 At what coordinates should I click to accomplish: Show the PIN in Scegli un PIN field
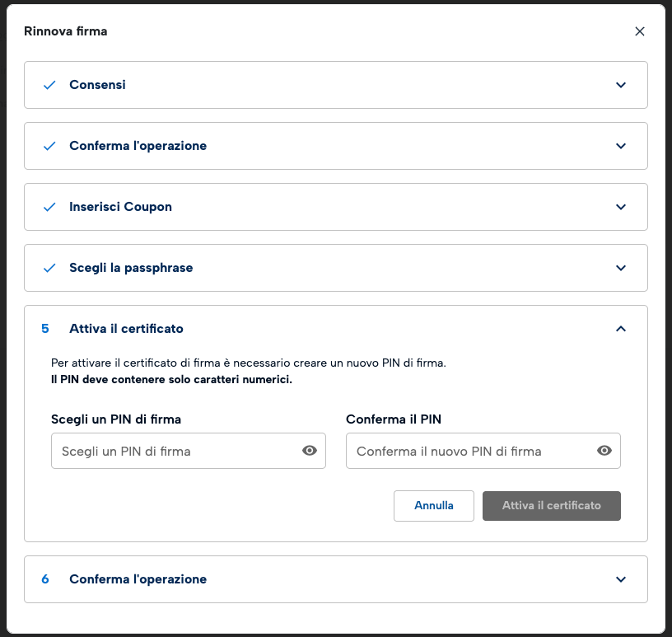point(310,451)
